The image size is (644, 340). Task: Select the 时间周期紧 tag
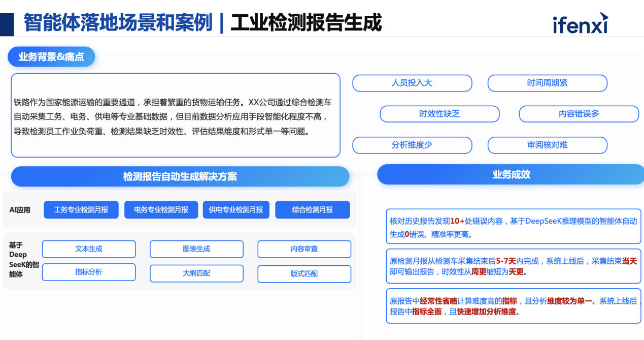[x=547, y=83]
